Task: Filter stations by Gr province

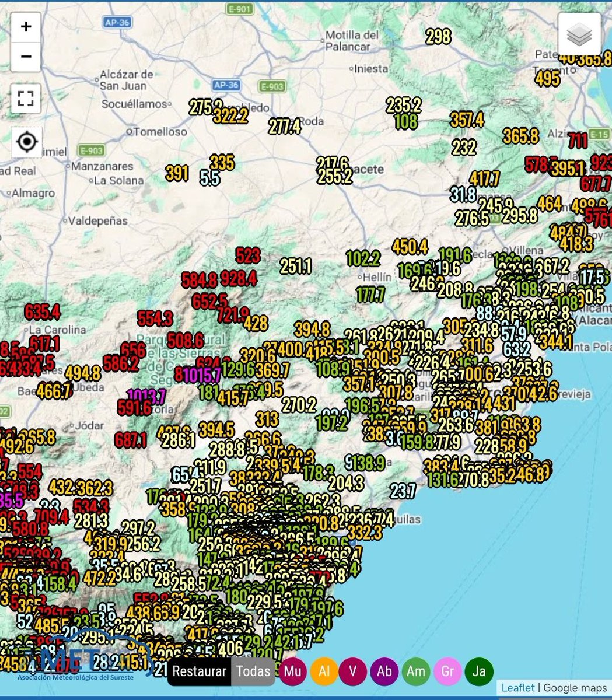Action: point(447,671)
